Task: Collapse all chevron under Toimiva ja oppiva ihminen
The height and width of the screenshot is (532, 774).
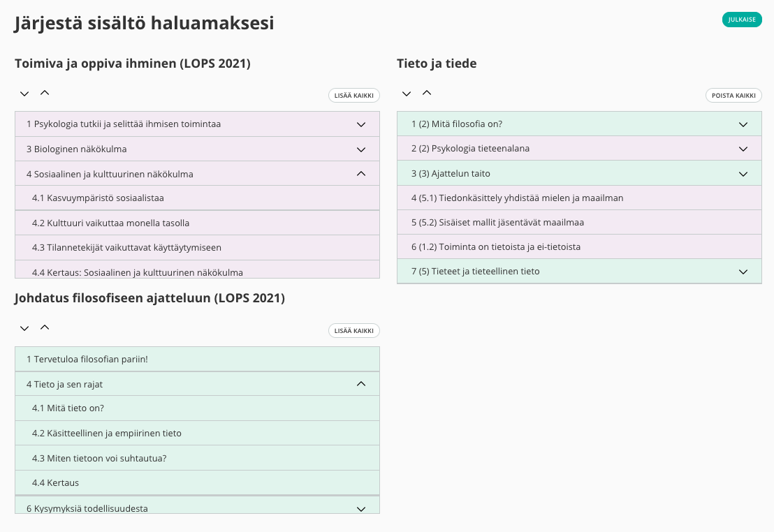Action: coord(45,93)
